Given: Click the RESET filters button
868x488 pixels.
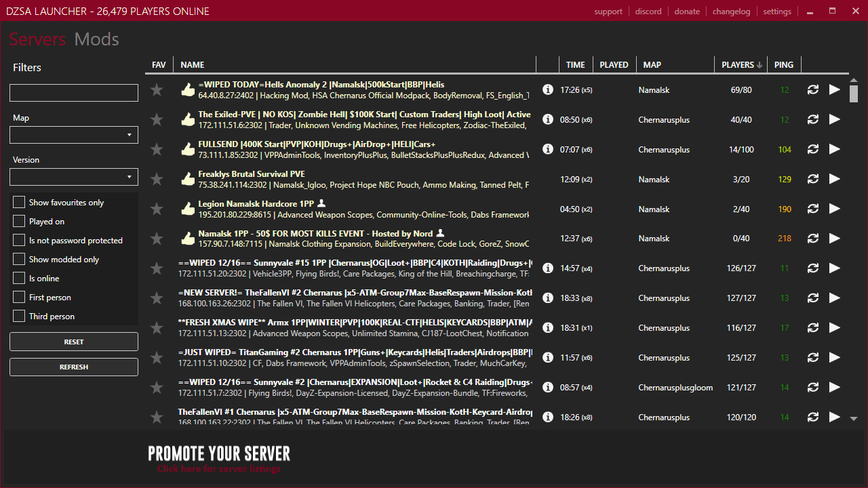Looking at the screenshot, I should point(74,342).
